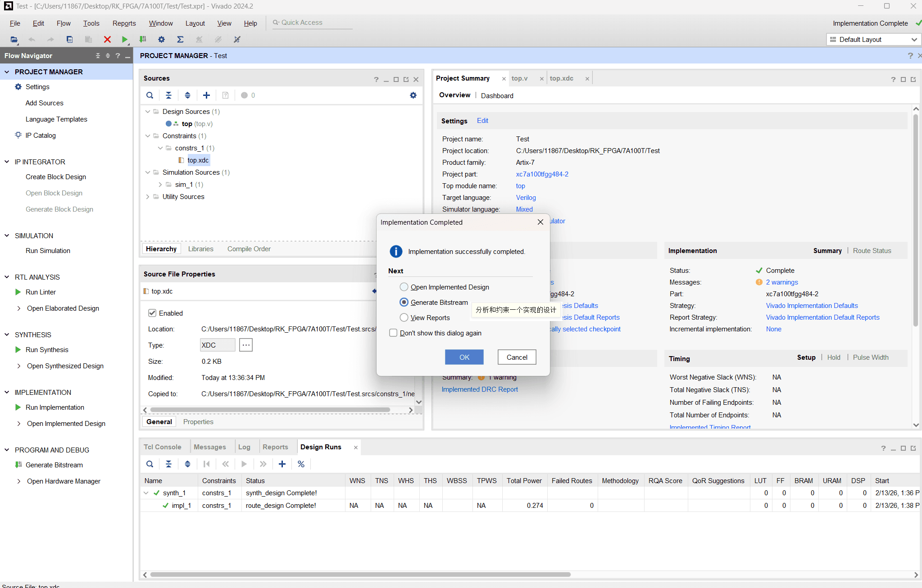Check Don't show this dialog again
922x588 pixels.
click(393, 333)
